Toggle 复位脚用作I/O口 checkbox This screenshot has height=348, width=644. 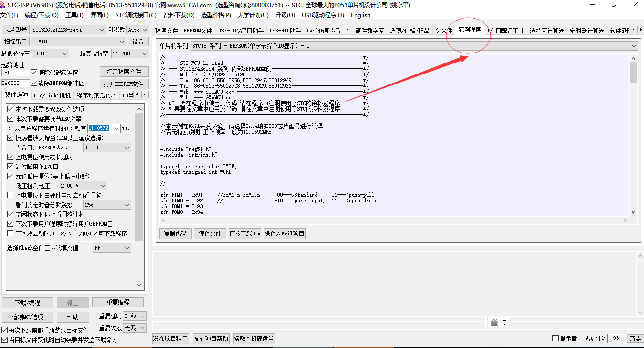(10, 167)
